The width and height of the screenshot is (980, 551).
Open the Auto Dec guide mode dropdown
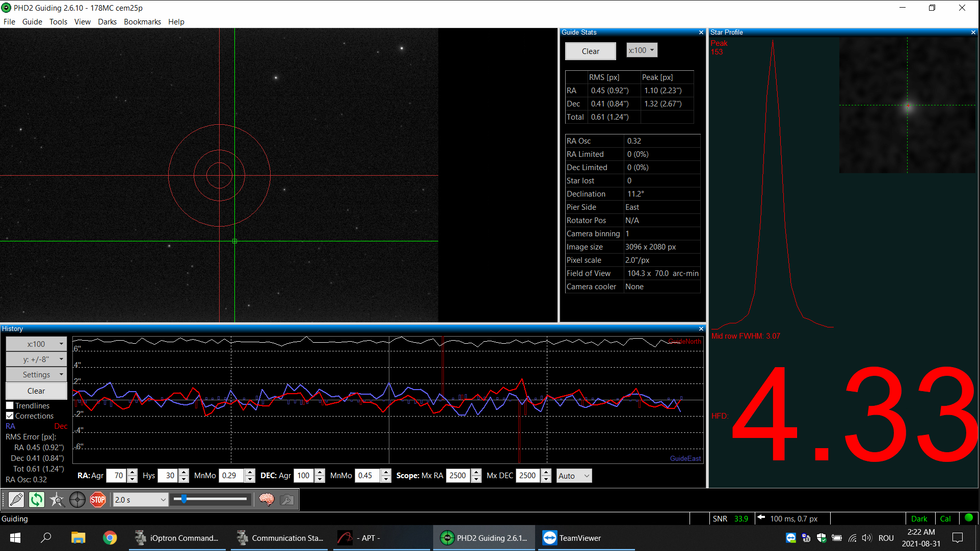pos(574,476)
